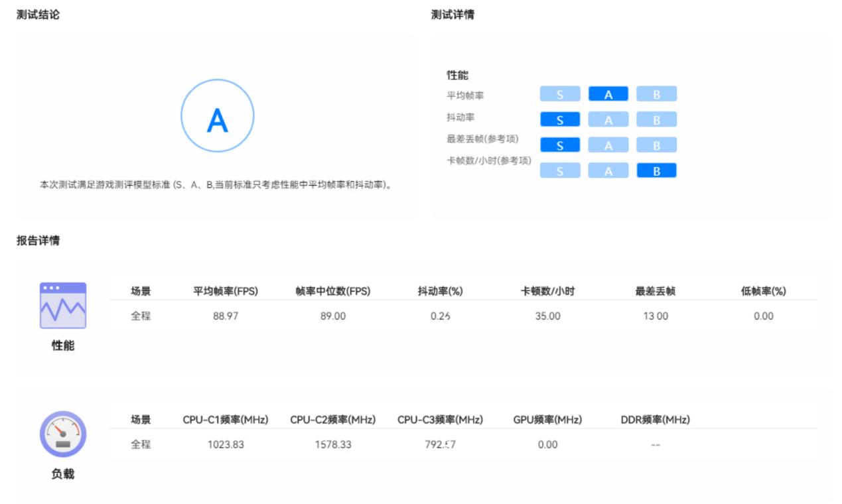Click the 1023.83 CPU-C1 frequency value
Image resolution: width=842 pixels, height=504 pixels.
coord(226,445)
